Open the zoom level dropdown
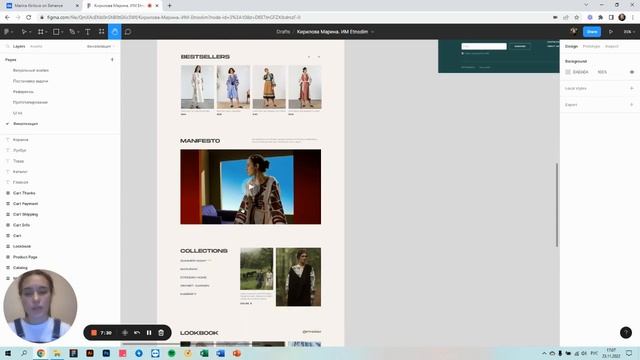 click(x=629, y=31)
